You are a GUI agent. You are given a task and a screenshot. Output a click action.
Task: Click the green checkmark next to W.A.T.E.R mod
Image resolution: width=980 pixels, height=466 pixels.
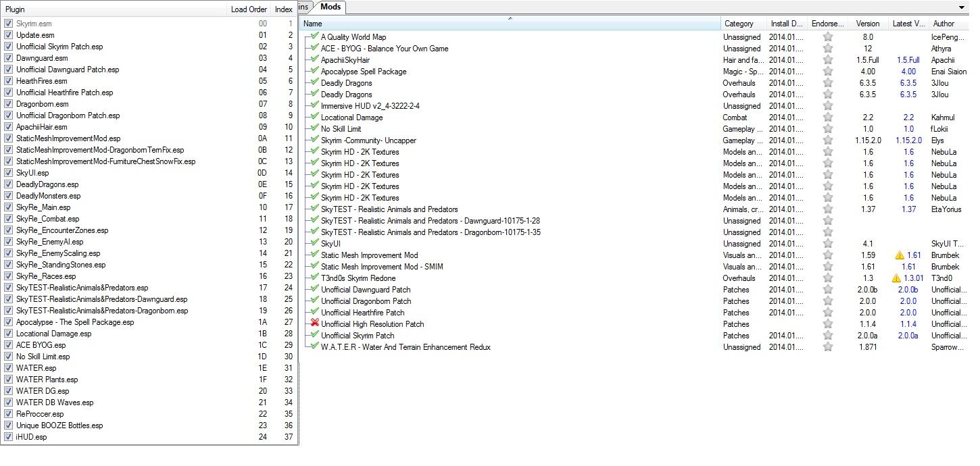point(314,346)
